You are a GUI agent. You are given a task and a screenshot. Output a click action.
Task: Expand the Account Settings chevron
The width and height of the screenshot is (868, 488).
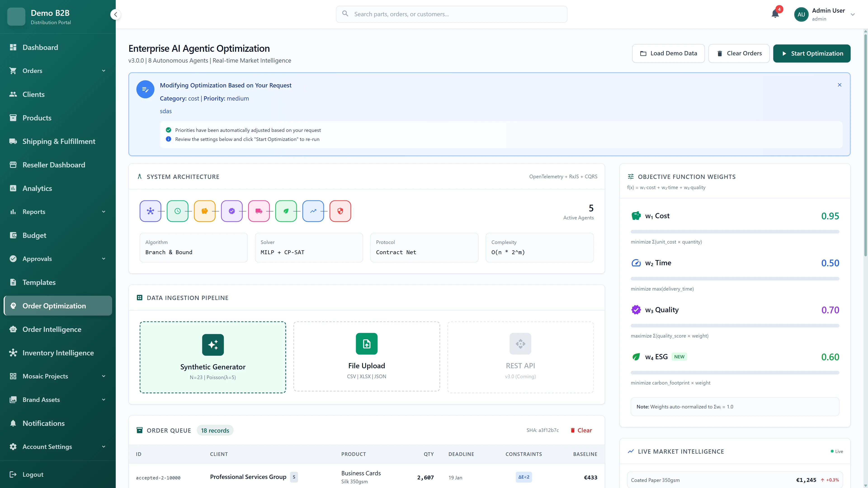point(104,447)
